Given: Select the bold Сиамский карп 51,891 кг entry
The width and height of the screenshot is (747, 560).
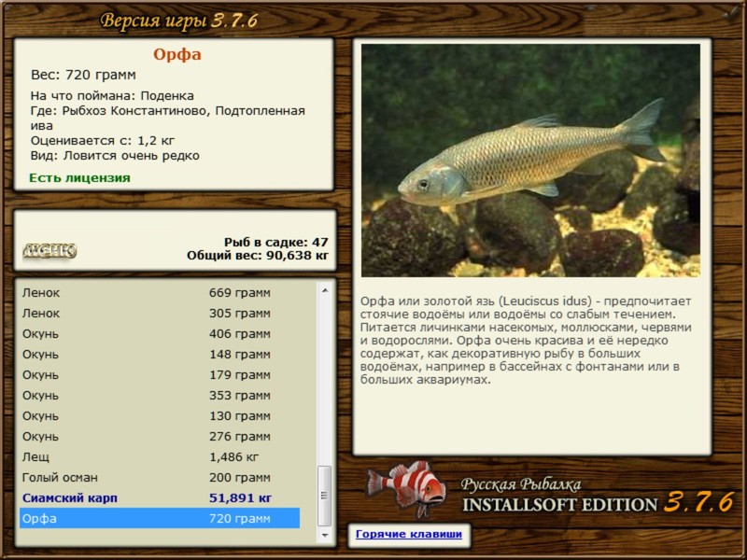Looking at the screenshot, I should [159, 498].
